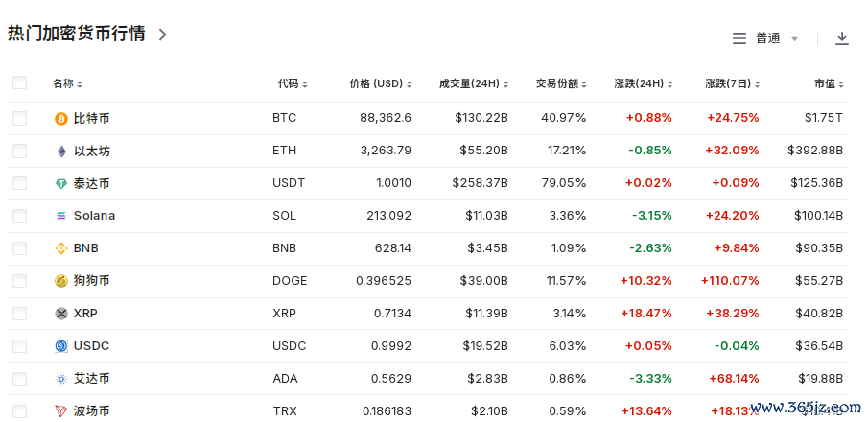The width and height of the screenshot is (868, 422).
Task: Click ETH 7-day change +32.09%
Action: pyautogui.click(x=733, y=151)
